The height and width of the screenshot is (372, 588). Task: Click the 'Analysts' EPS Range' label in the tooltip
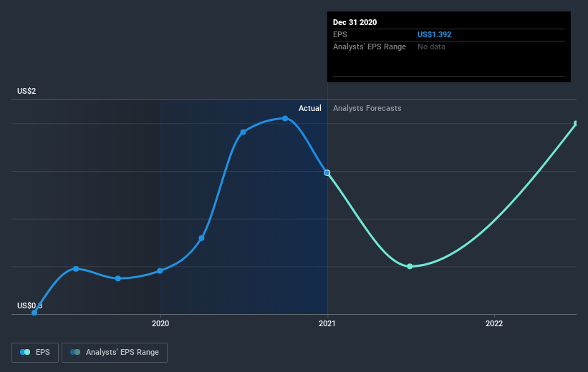[x=370, y=46]
